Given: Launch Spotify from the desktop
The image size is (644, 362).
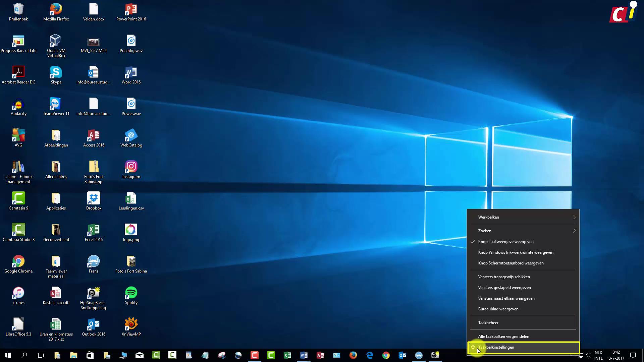Looking at the screenshot, I should point(131,293).
